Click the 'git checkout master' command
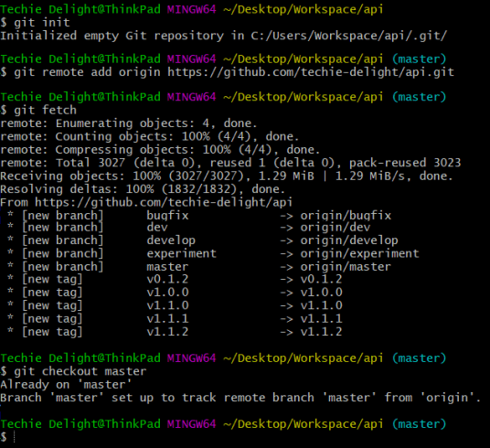Image resolution: width=490 pixels, height=448 pixels. [x=80, y=371]
